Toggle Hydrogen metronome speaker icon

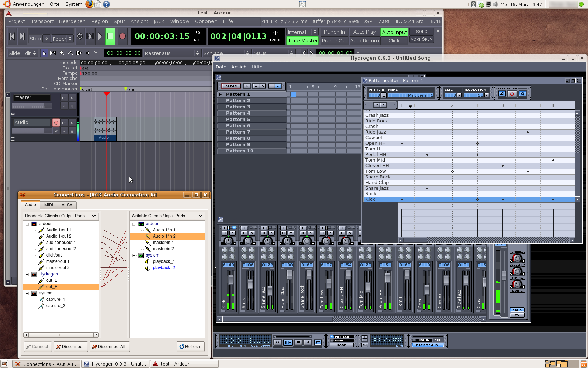364,345
